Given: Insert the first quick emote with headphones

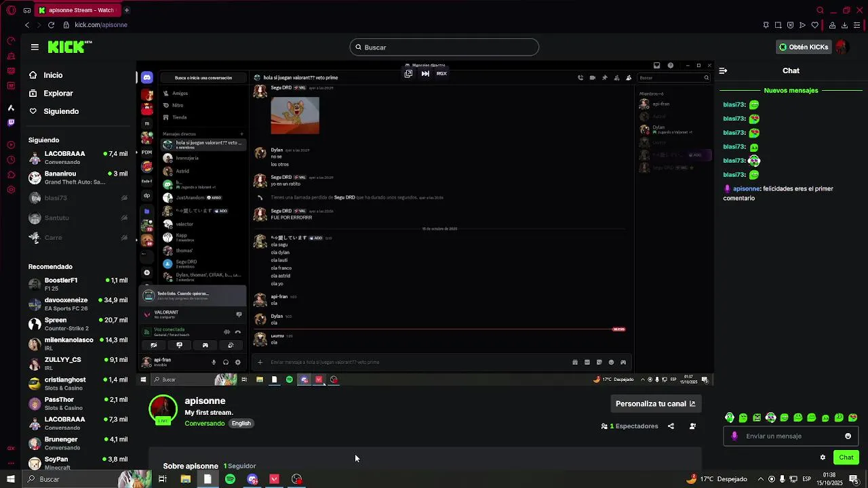Looking at the screenshot, I should click(x=730, y=418).
